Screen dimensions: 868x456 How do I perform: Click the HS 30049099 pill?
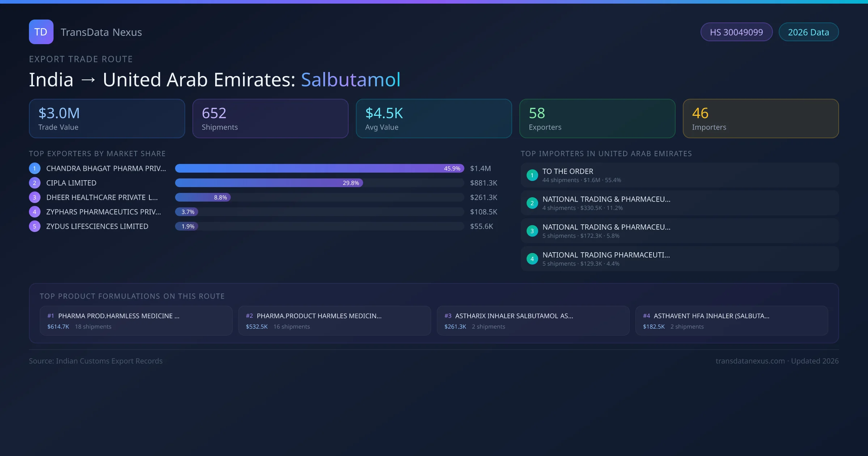point(736,32)
